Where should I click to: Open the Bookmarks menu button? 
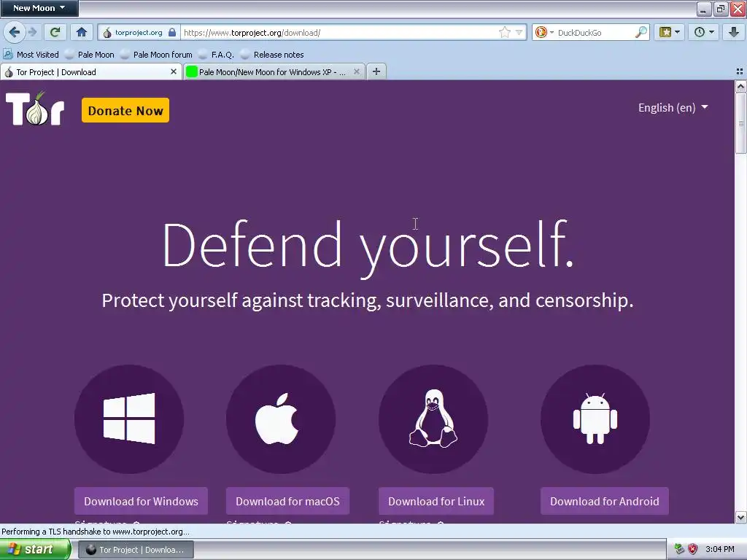click(x=670, y=32)
